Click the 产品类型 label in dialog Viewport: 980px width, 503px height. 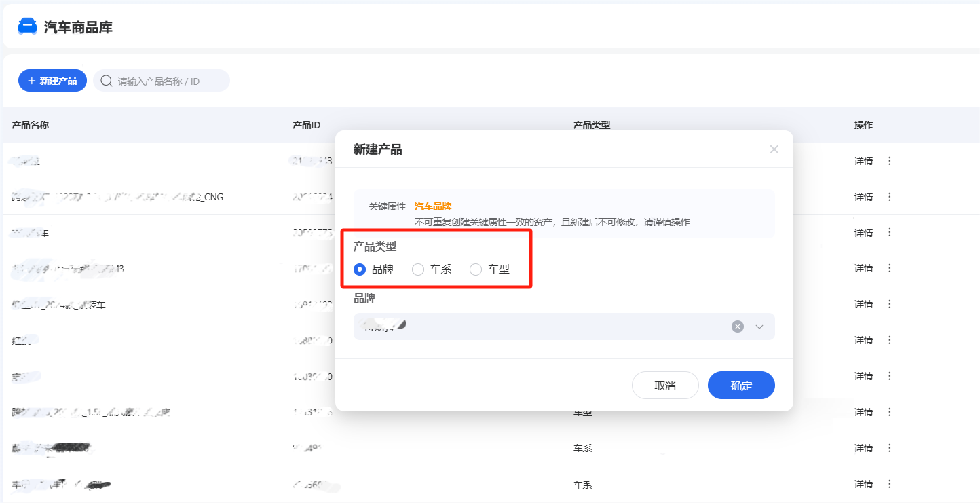(375, 247)
